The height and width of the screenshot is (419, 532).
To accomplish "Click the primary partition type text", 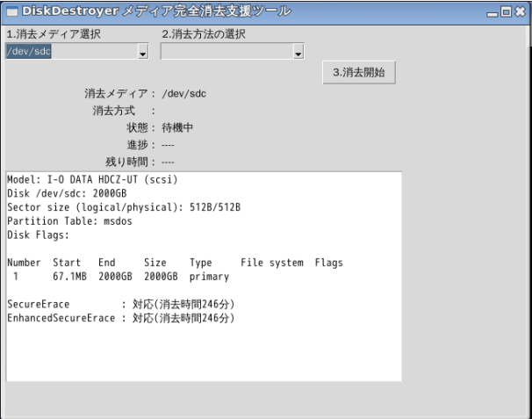I will pyautogui.click(x=209, y=277).
